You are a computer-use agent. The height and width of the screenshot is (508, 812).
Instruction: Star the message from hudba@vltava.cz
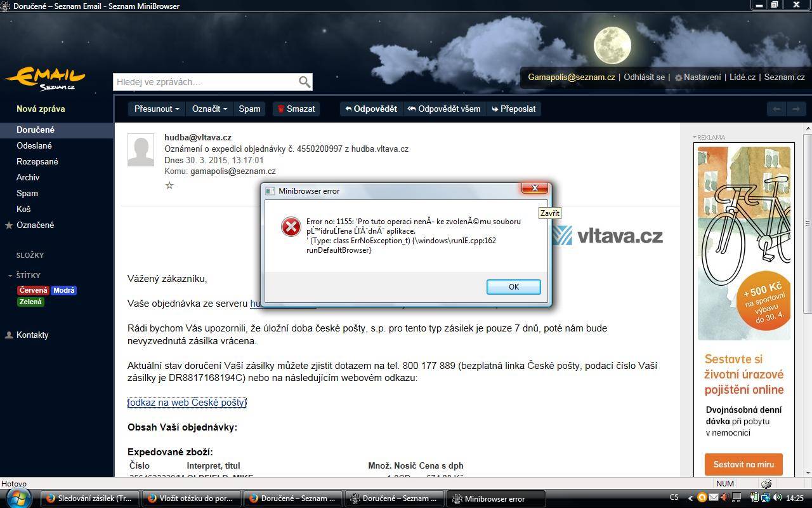(169, 185)
